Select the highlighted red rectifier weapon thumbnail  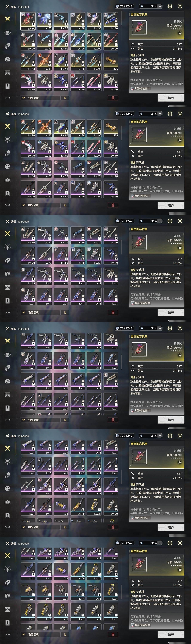(28, 21)
